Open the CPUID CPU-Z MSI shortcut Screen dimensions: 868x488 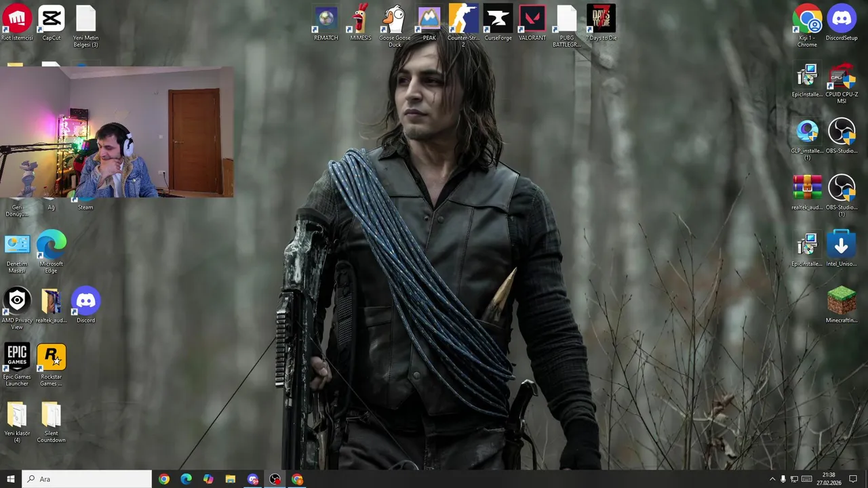point(842,84)
